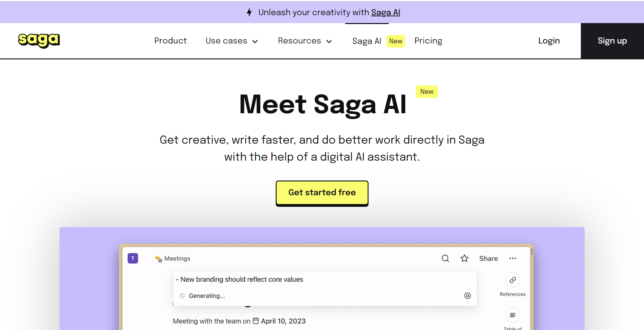Click the Get started free button
This screenshot has width=644, height=330.
tap(322, 192)
